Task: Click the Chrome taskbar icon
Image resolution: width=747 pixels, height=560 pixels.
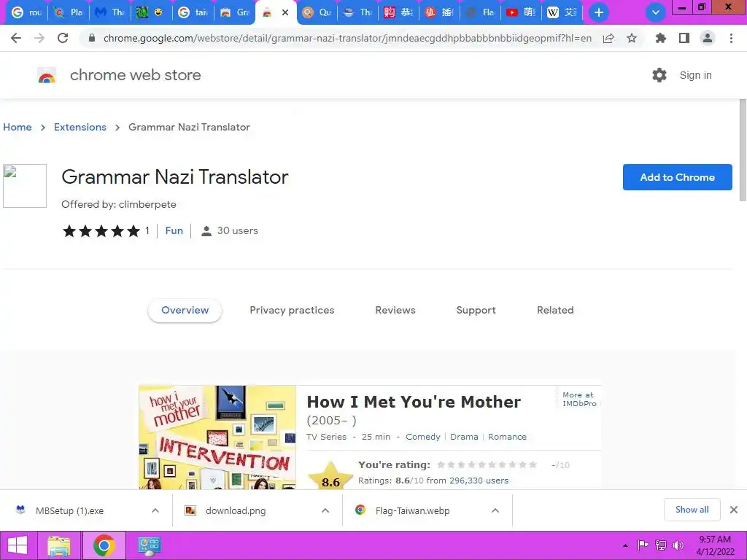Action: point(104,545)
